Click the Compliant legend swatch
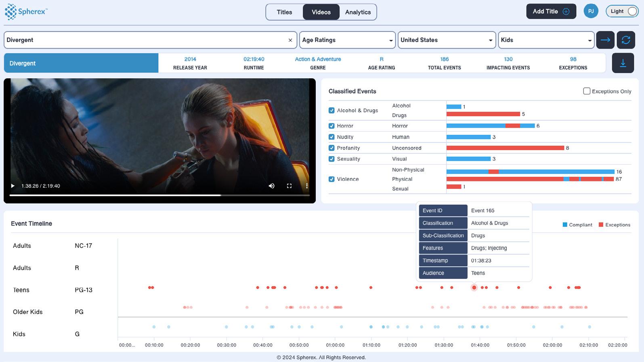 565,225
